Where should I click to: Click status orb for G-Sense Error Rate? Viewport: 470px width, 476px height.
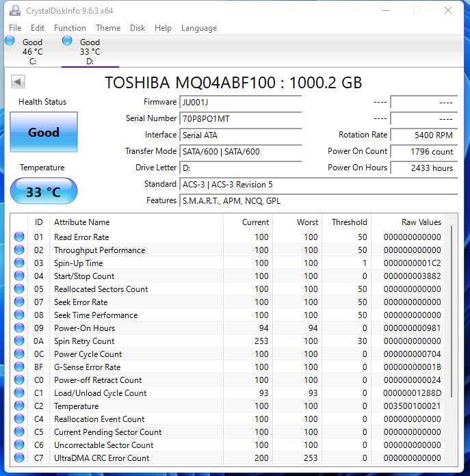tap(19, 367)
